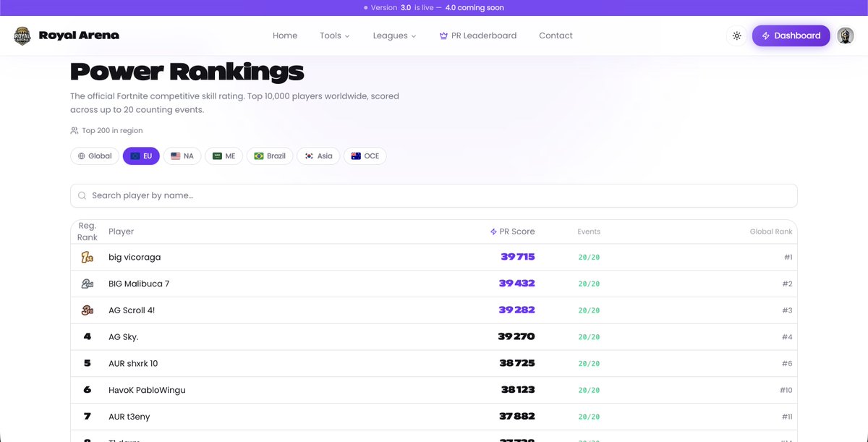The width and height of the screenshot is (868, 442).
Task: Click PR score 37 882
Action: click(517, 417)
